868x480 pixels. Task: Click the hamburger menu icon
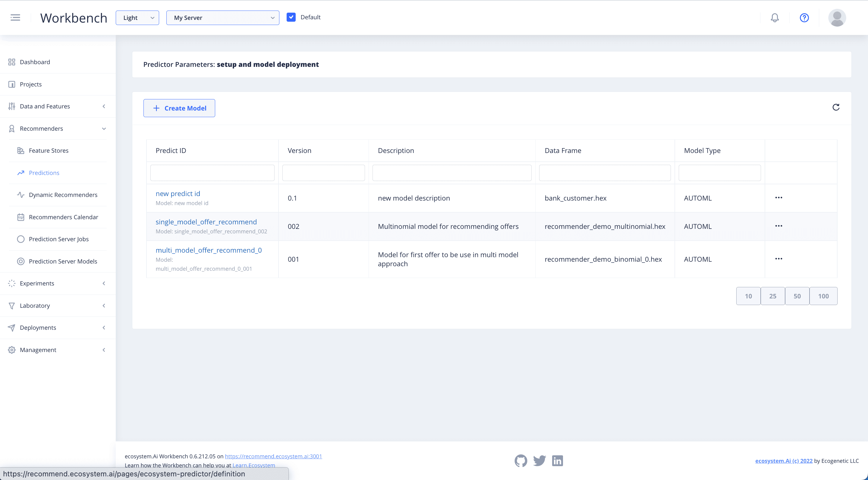[x=15, y=17]
